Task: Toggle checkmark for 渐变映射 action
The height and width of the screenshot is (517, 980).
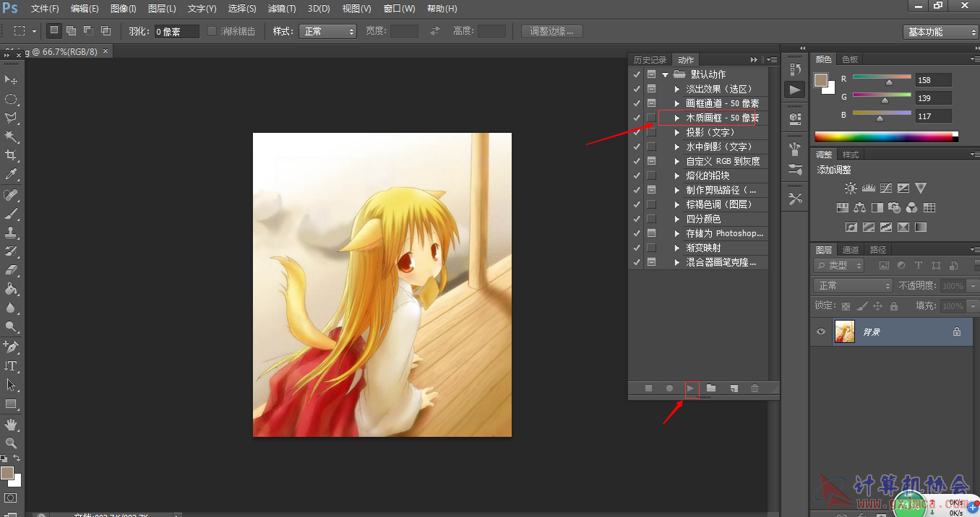Action: (x=636, y=248)
